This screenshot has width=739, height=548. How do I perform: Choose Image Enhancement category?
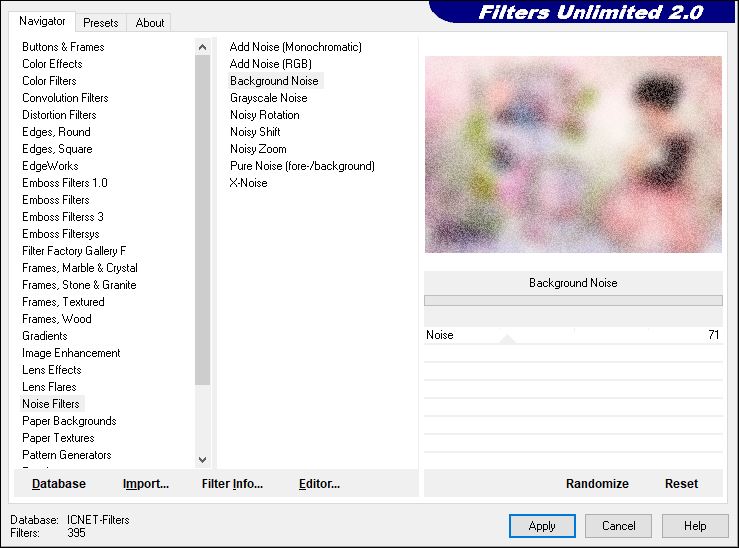pyautogui.click(x=71, y=353)
